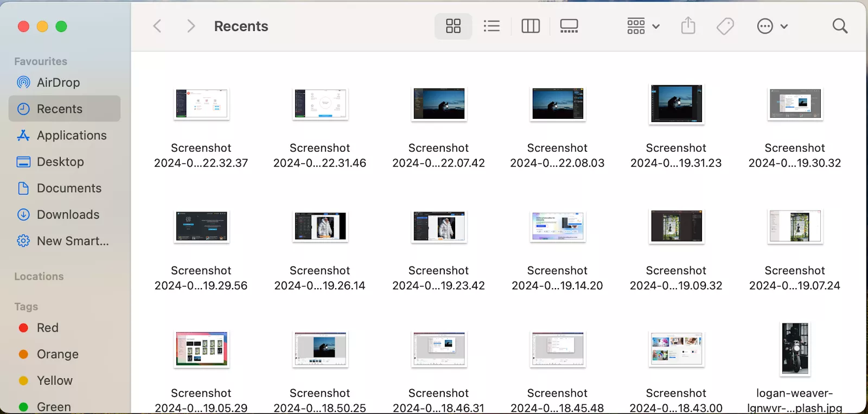Open the Applications folder in the sidebar

pyautogui.click(x=71, y=136)
